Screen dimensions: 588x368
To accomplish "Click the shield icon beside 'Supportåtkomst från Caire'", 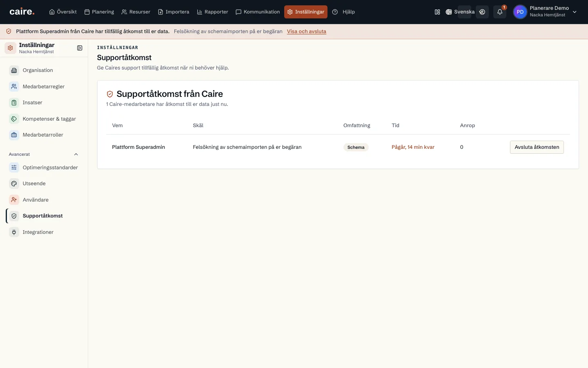I will (109, 94).
